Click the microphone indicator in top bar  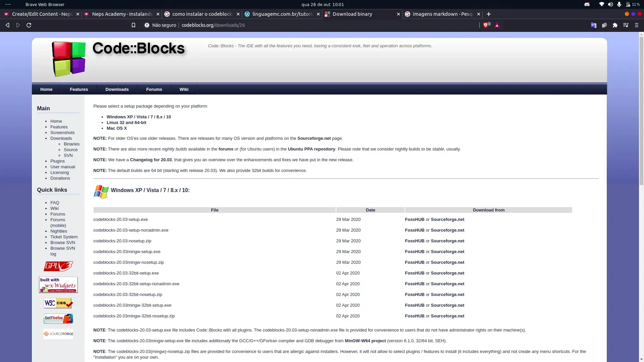pyautogui.click(x=619, y=4)
